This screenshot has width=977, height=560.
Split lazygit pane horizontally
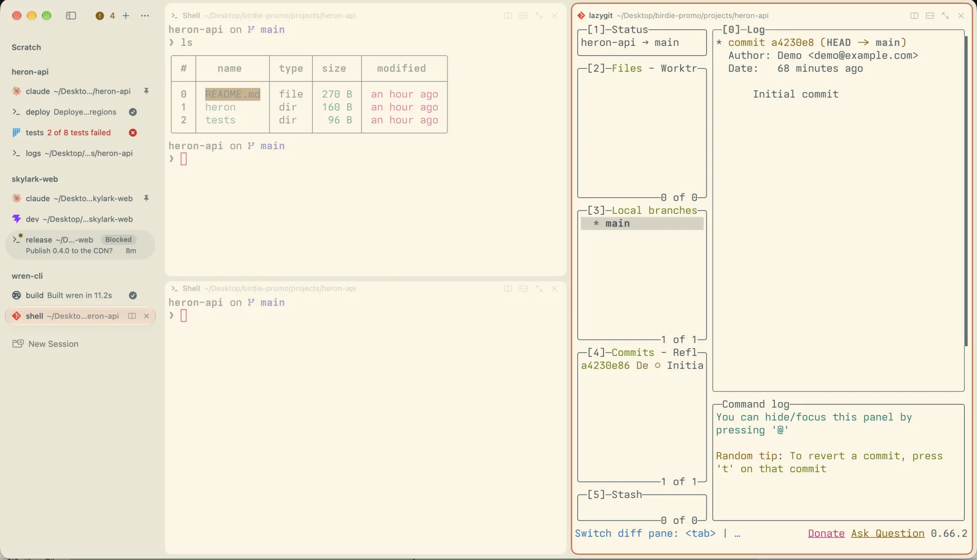(x=930, y=16)
